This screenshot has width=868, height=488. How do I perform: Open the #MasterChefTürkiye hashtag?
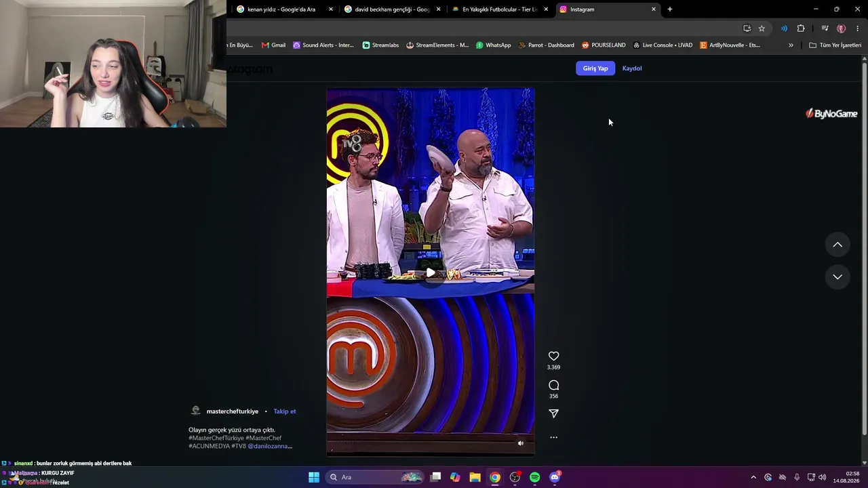pyautogui.click(x=216, y=438)
